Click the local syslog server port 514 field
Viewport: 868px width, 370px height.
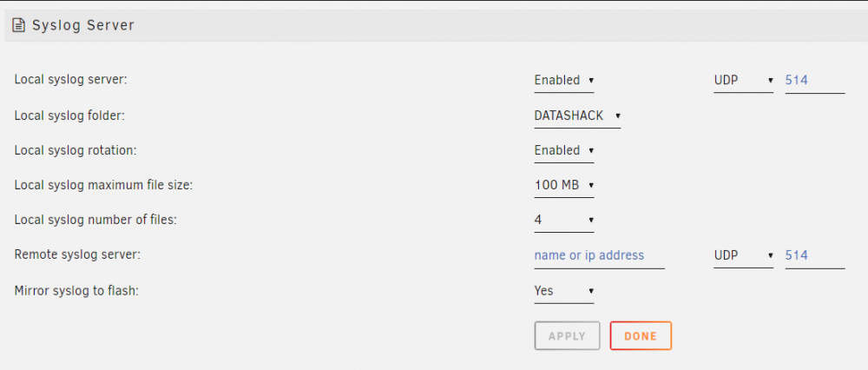tap(815, 81)
